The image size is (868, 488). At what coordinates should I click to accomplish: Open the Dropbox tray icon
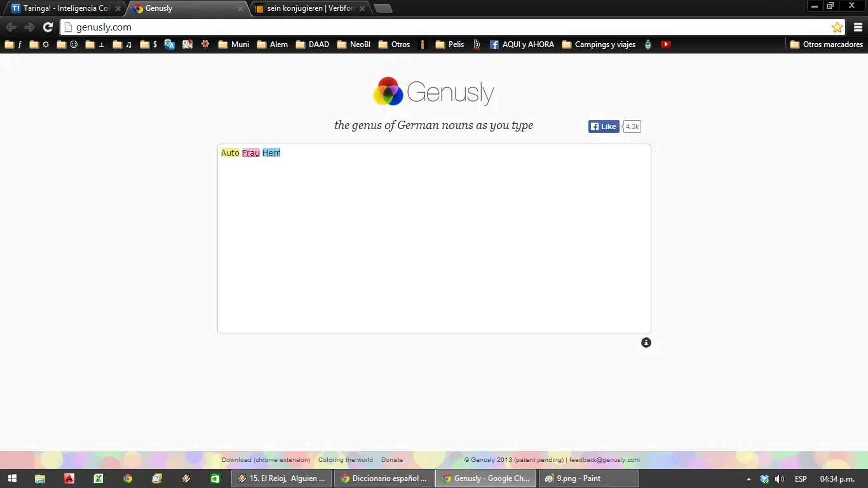(764, 479)
